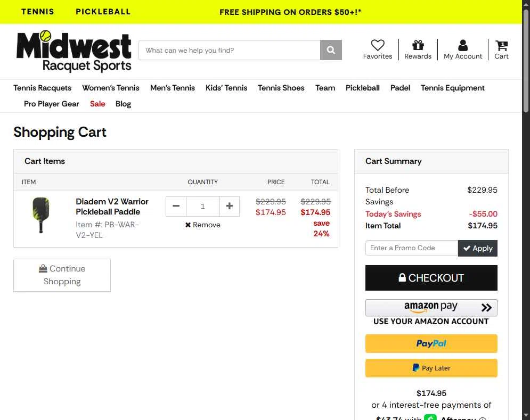530x420 pixels.
Task: Click the Midwest Racquet Sports logo
Action: click(74, 51)
